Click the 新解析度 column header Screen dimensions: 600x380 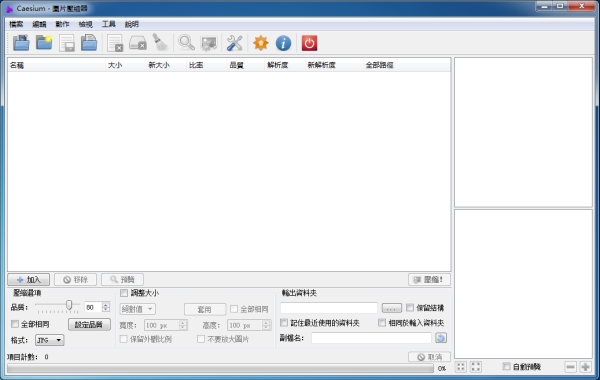(x=334, y=65)
